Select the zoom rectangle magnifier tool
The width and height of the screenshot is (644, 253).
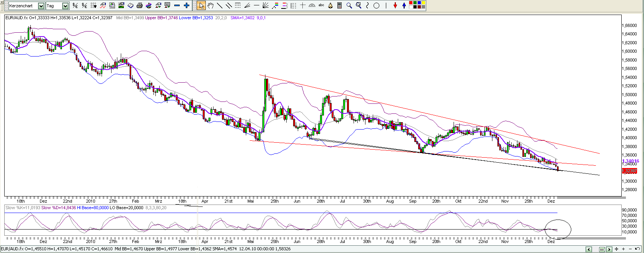[359, 5]
